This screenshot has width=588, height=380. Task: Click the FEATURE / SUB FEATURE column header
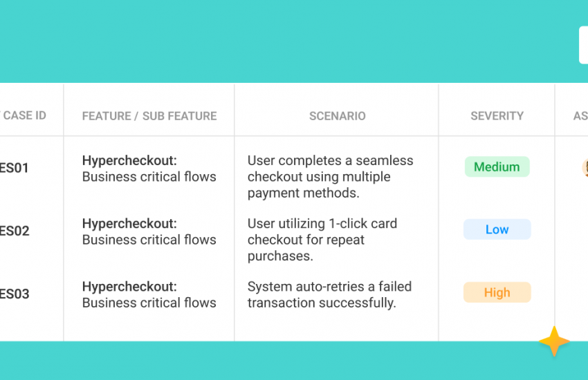[149, 116]
